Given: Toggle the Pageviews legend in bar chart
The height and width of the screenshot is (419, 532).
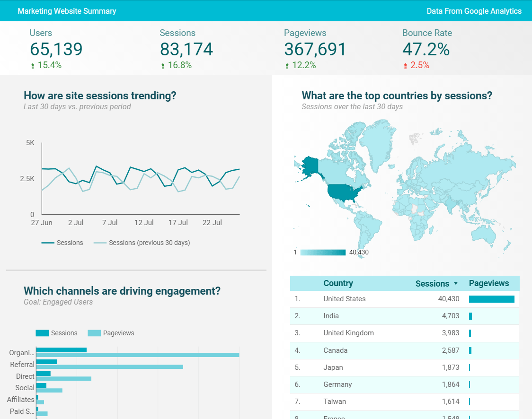Looking at the screenshot, I should point(111,333).
